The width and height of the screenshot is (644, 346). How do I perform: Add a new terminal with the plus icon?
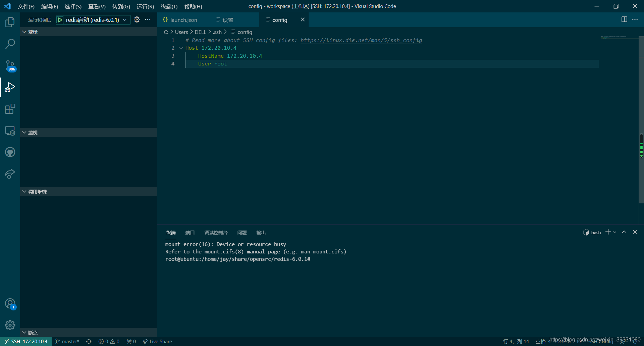608,232
